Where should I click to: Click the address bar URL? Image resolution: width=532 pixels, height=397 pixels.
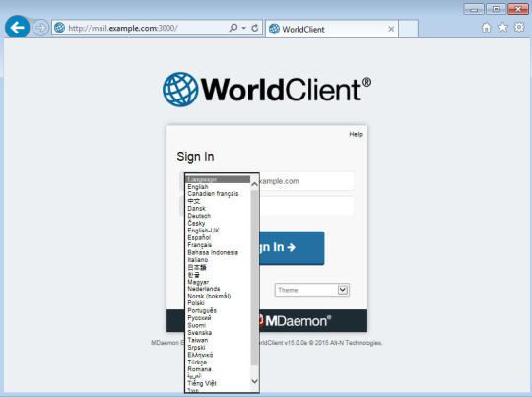123,28
